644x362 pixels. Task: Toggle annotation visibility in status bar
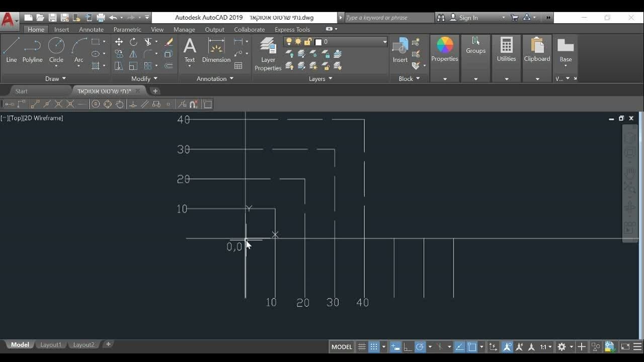(x=507, y=347)
